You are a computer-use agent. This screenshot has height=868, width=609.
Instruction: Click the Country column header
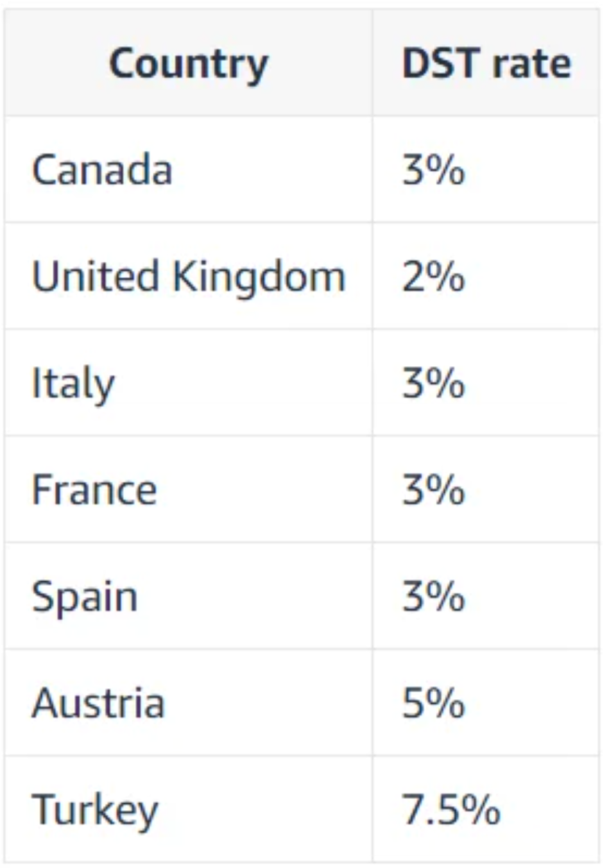click(188, 64)
